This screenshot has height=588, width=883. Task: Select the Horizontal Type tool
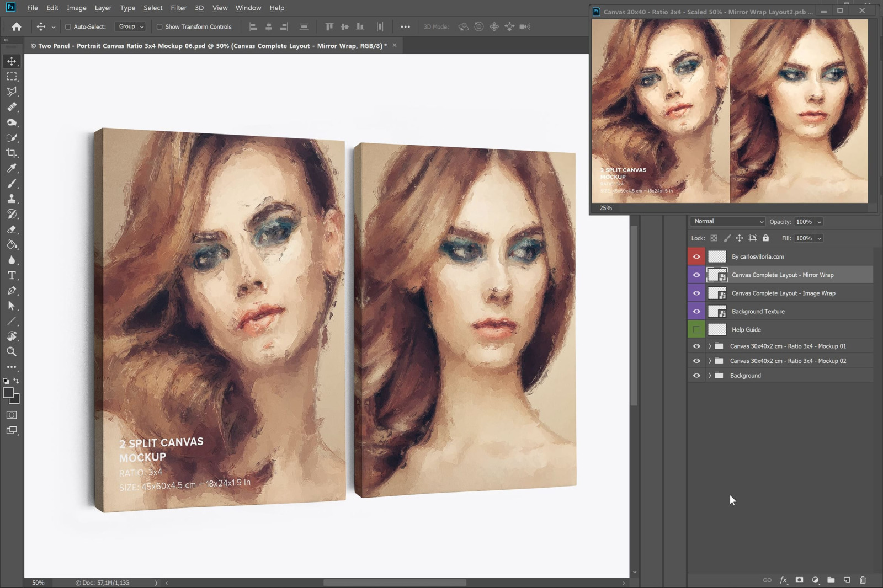pyautogui.click(x=12, y=275)
